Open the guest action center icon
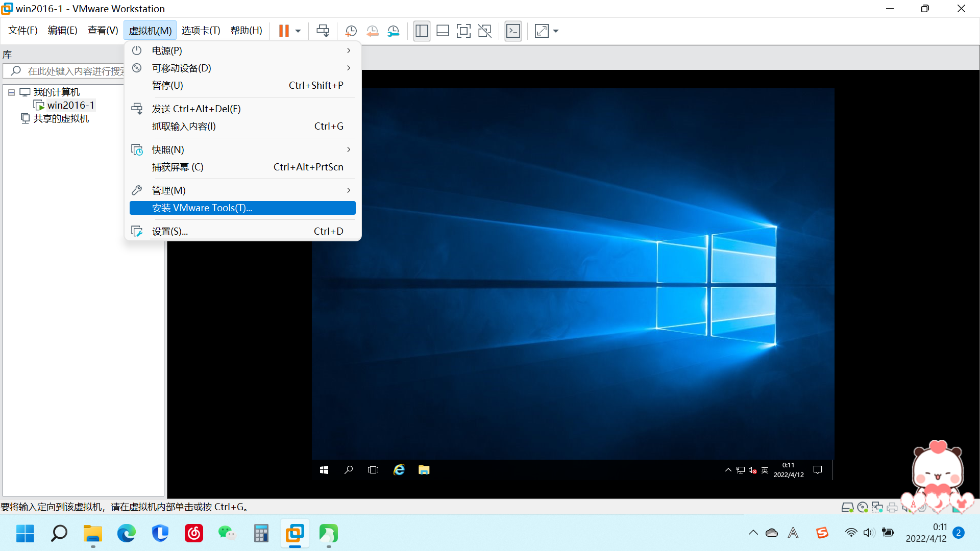The image size is (980, 551). [818, 470]
